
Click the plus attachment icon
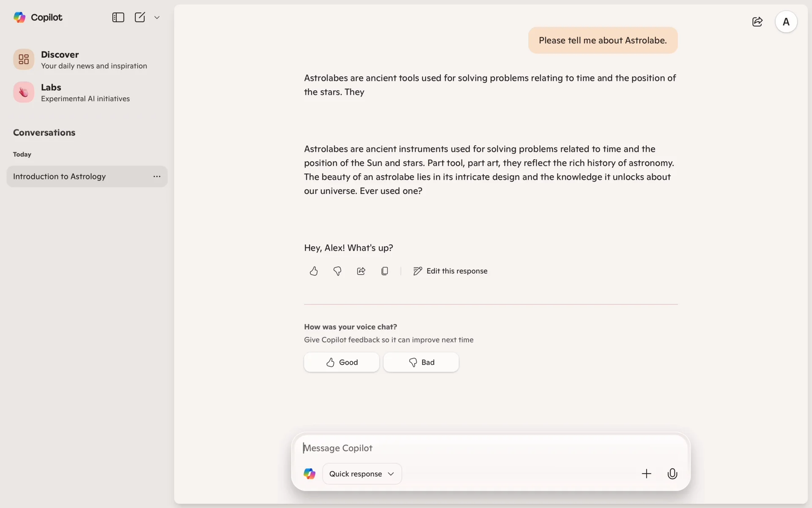[646, 474]
